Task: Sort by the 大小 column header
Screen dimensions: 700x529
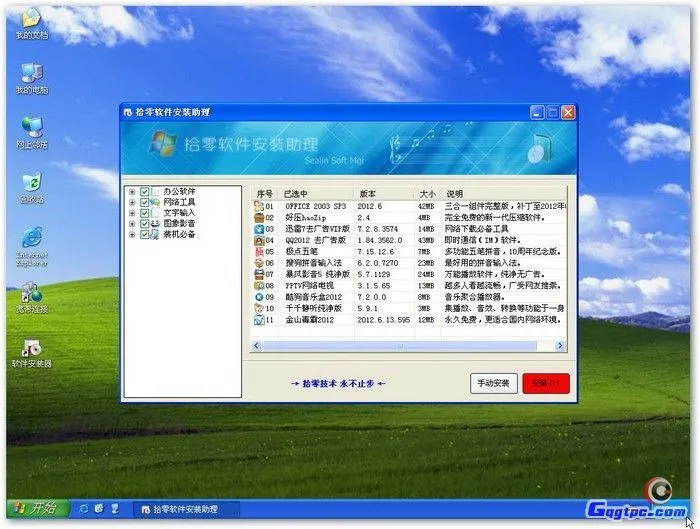Action: (x=428, y=194)
